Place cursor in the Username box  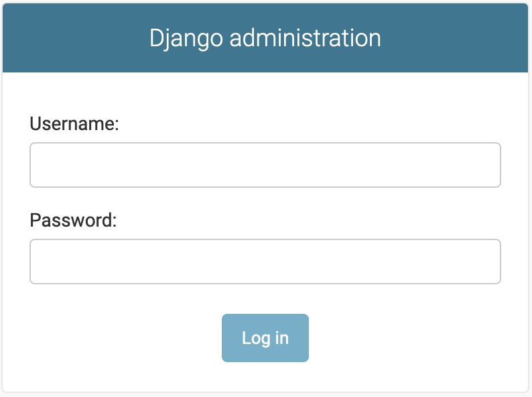[265, 165]
